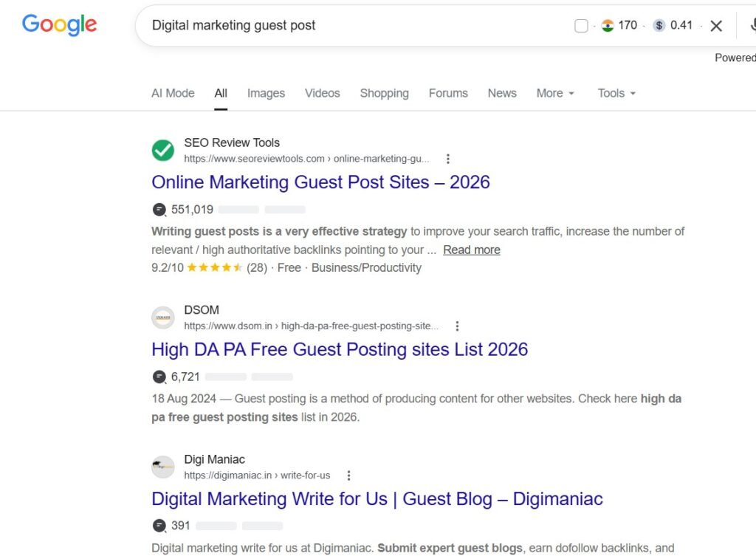
Task: Open the three-dot menu for Digi Maniac result
Action: click(348, 476)
